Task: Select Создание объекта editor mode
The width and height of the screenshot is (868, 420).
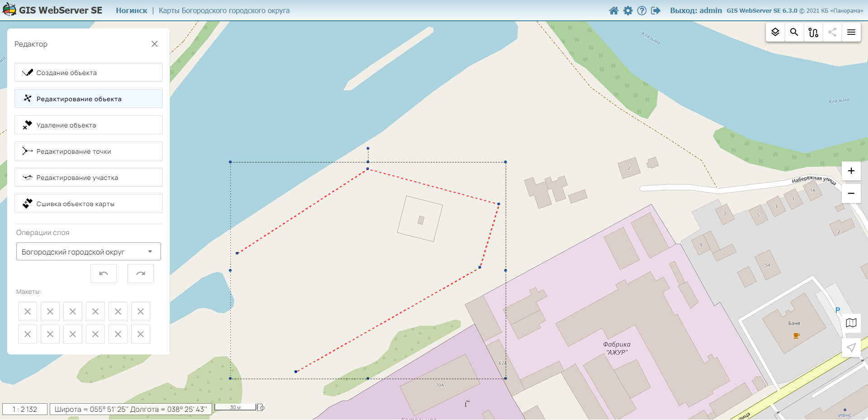Action: click(x=89, y=73)
